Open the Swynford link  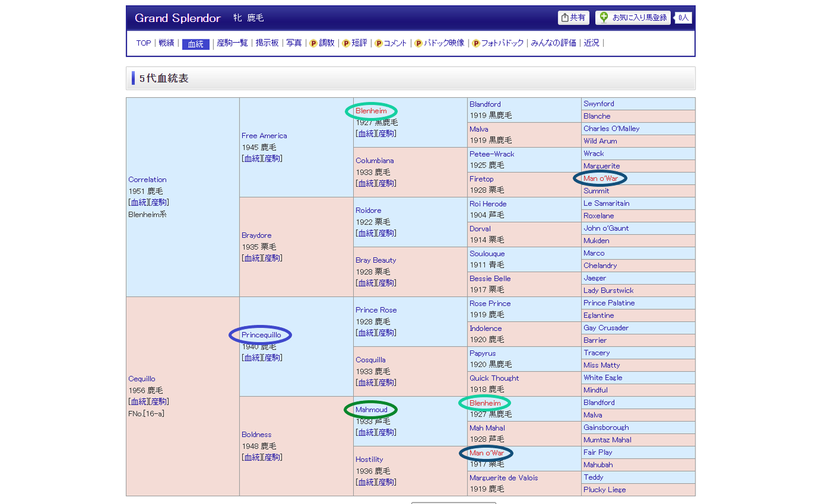tap(599, 104)
